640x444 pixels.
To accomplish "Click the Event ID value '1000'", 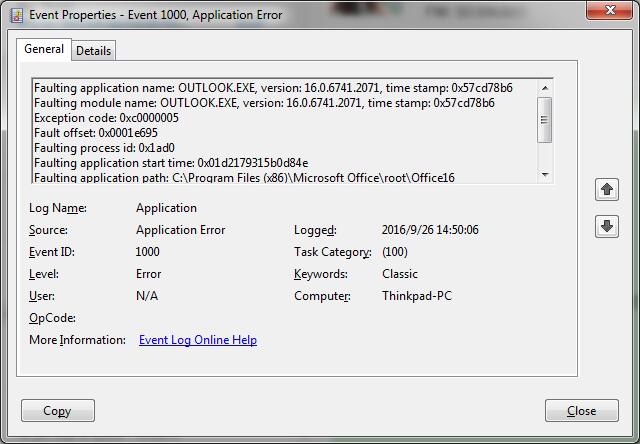I will click(147, 252).
